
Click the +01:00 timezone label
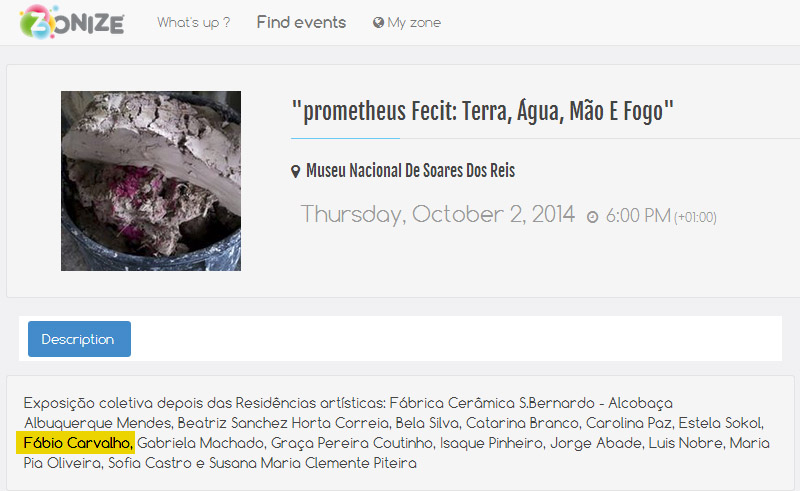(x=695, y=217)
